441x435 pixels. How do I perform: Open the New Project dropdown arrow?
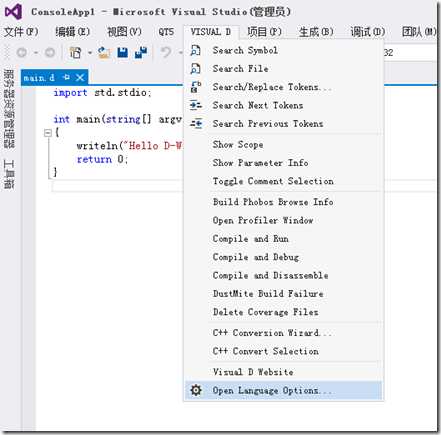pos(90,53)
